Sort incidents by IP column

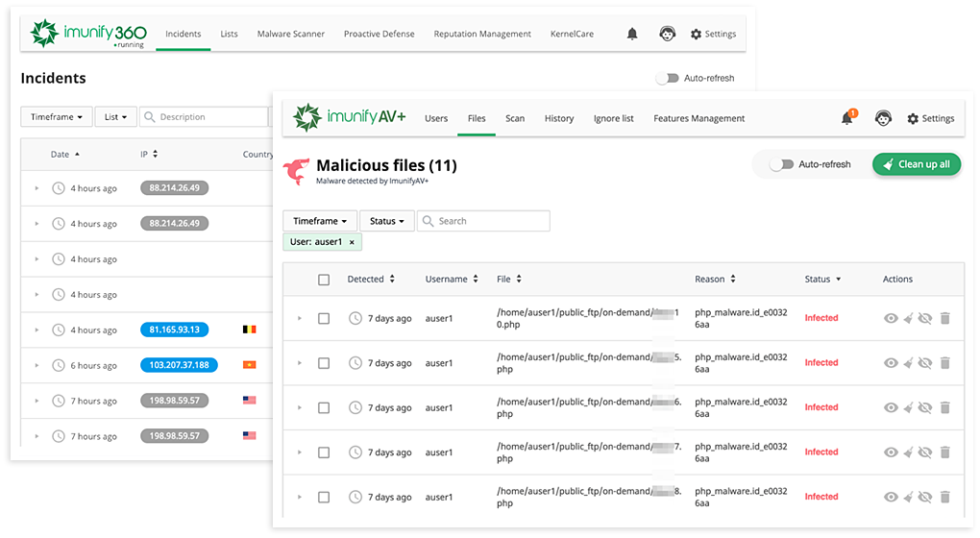(x=149, y=155)
